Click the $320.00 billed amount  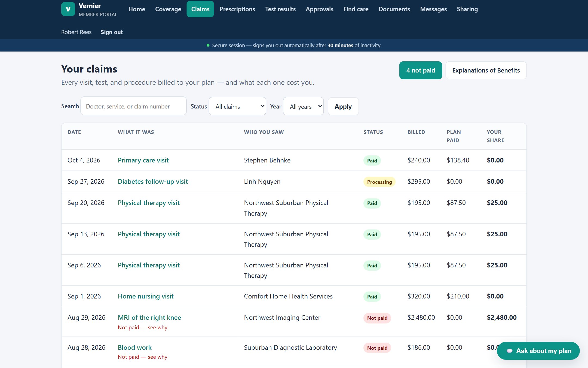pos(419,296)
